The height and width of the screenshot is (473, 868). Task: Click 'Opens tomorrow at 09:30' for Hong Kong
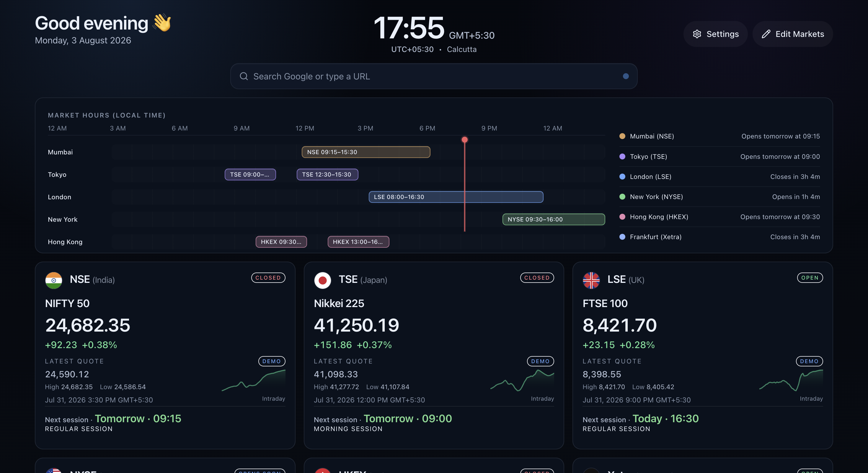(780, 217)
